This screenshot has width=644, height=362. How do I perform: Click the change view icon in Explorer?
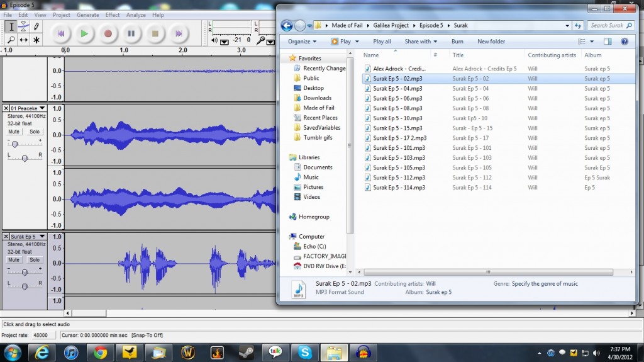point(582,41)
